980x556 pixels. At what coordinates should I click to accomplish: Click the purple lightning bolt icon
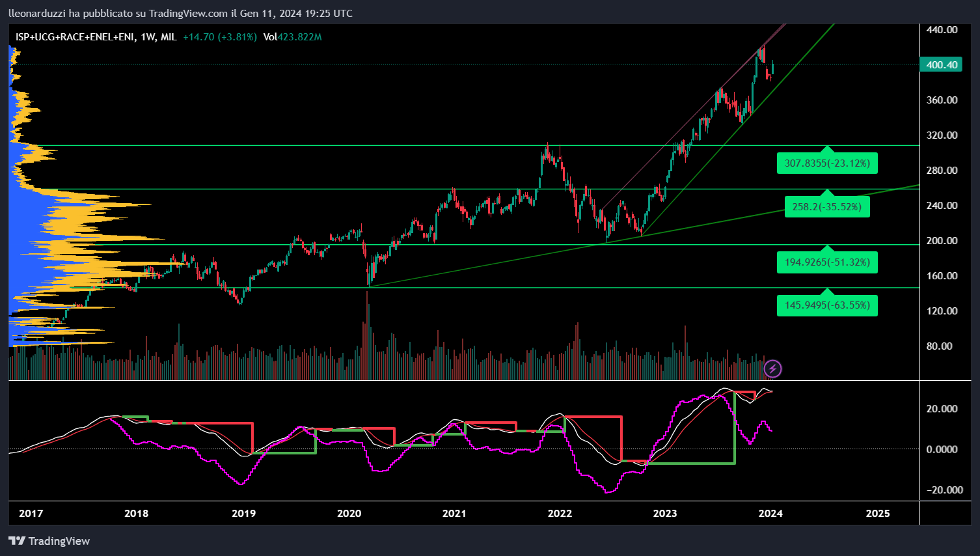772,369
